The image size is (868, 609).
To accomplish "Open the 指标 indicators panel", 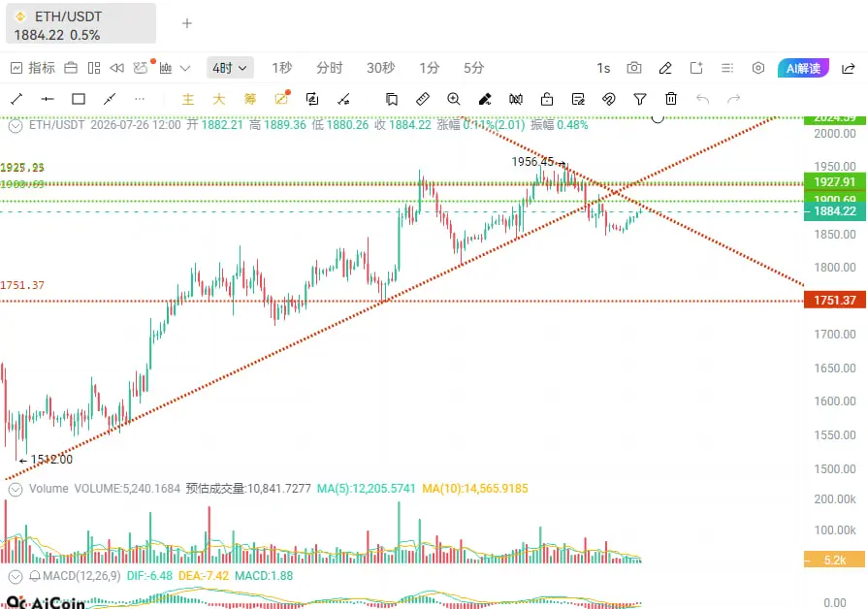I will point(33,68).
